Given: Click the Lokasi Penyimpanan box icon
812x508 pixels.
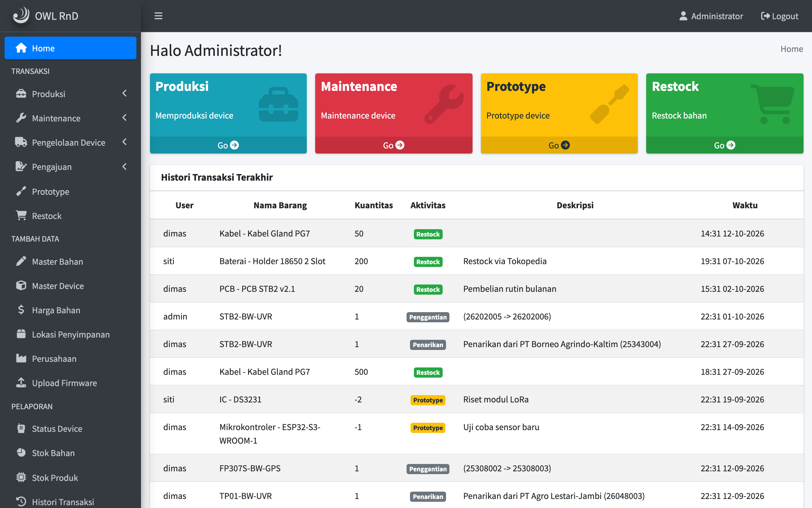Looking at the screenshot, I should pos(21,334).
